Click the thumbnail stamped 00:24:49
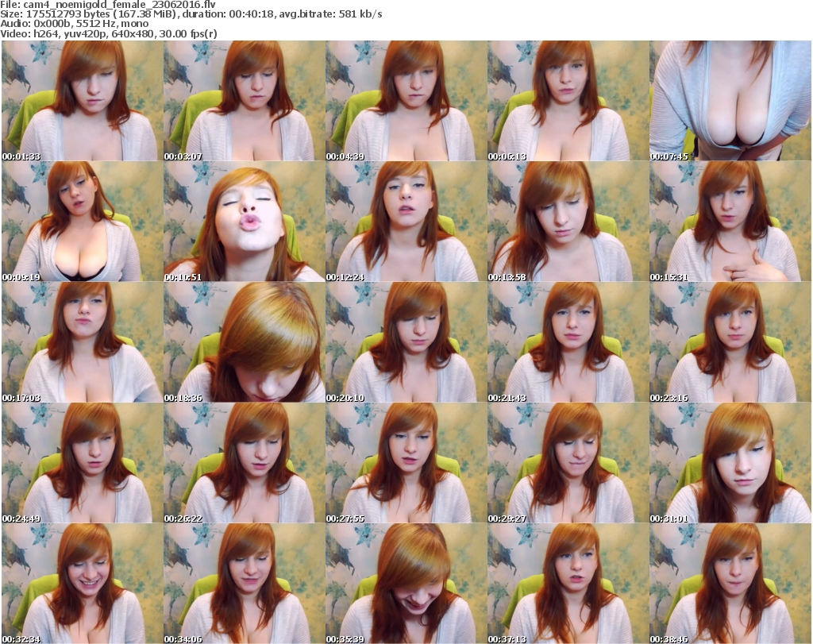 pyautogui.click(x=82, y=463)
